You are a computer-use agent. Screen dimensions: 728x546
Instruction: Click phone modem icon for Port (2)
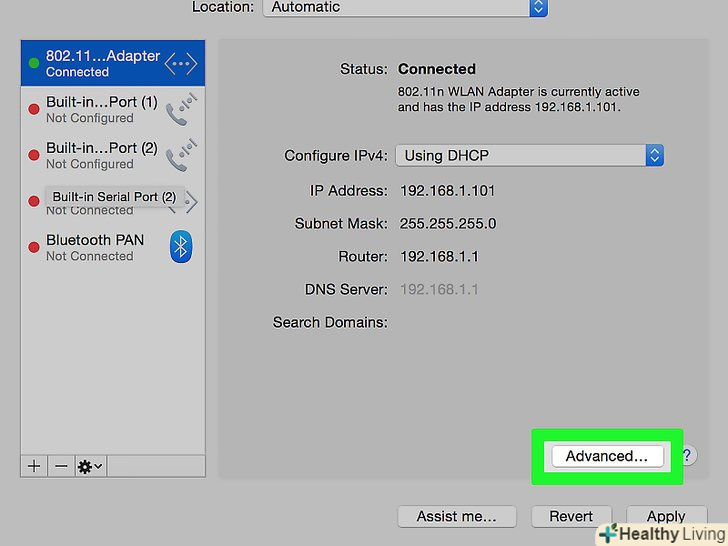182,155
